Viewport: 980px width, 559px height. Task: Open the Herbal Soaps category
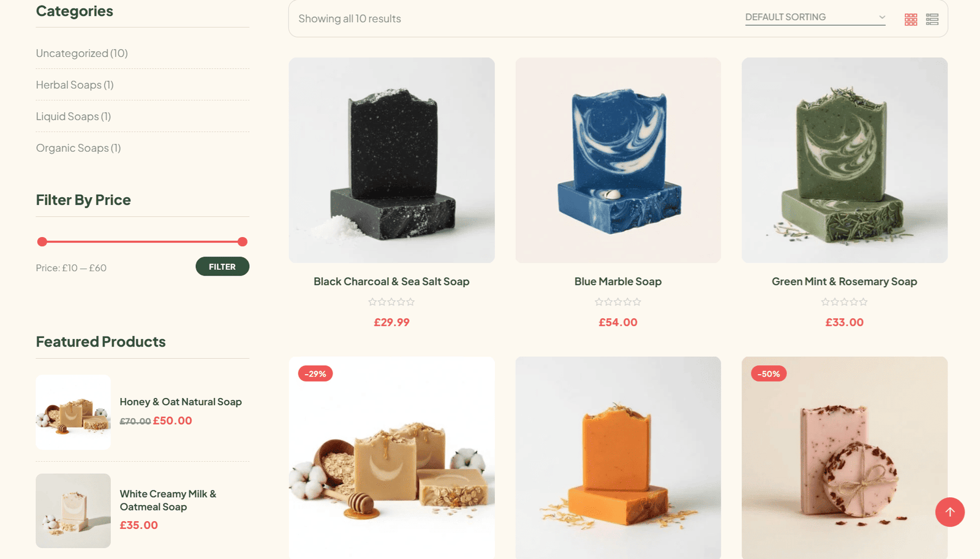(75, 85)
